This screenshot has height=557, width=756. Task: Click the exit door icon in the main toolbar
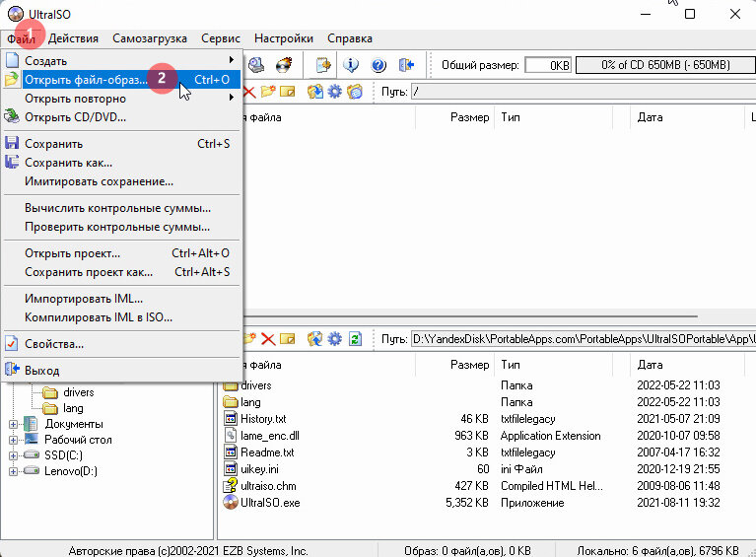point(406,65)
